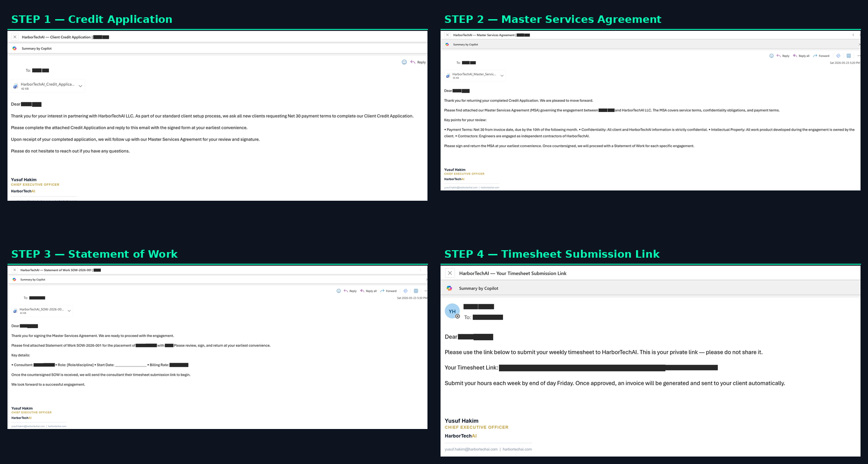868x464 pixels.
Task: Click the YH sender avatar
Action: click(x=452, y=311)
